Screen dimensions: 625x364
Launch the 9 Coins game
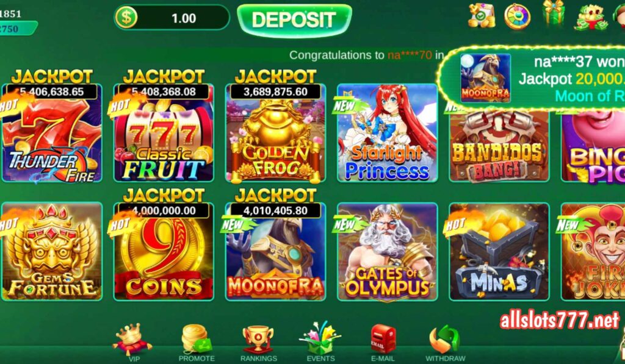click(x=164, y=251)
